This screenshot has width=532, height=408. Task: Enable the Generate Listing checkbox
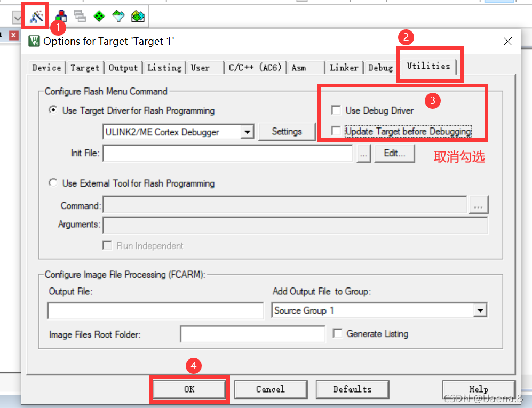(338, 333)
